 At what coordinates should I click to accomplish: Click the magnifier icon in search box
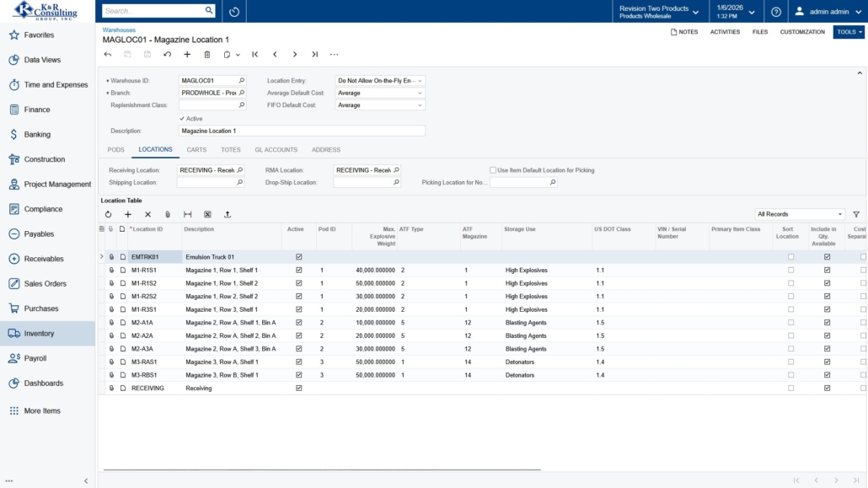[x=209, y=11]
